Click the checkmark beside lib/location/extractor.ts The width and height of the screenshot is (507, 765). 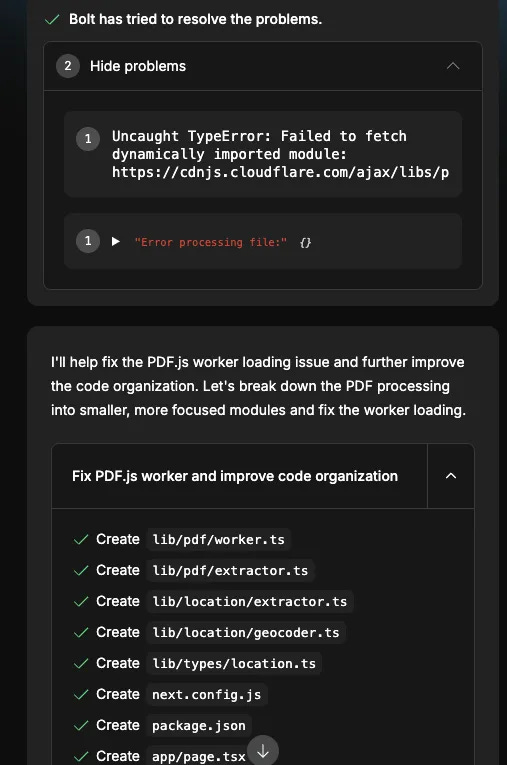(x=81, y=602)
